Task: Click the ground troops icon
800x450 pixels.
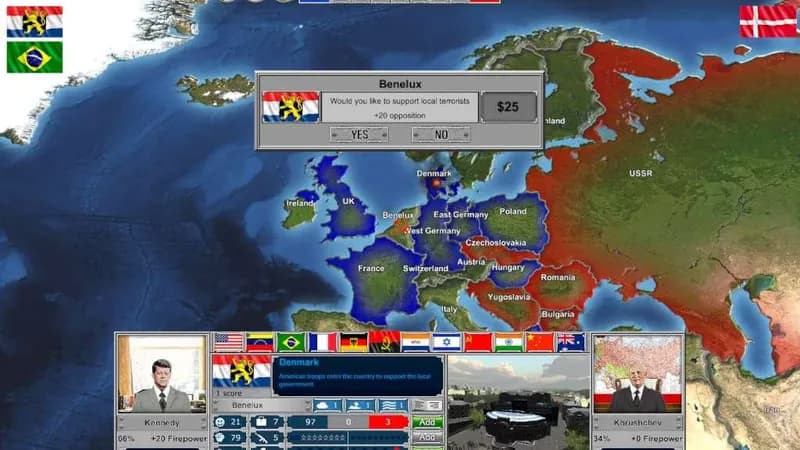Action: tap(360, 406)
